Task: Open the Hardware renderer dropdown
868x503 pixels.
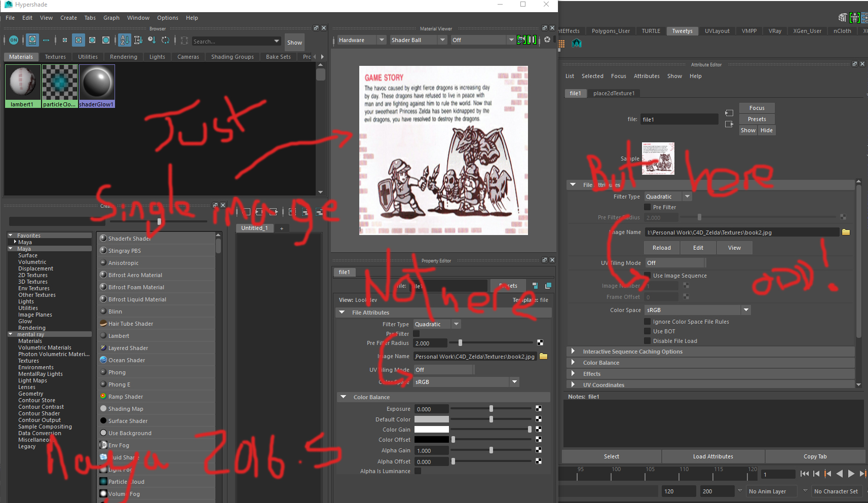Action: point(361,40)
